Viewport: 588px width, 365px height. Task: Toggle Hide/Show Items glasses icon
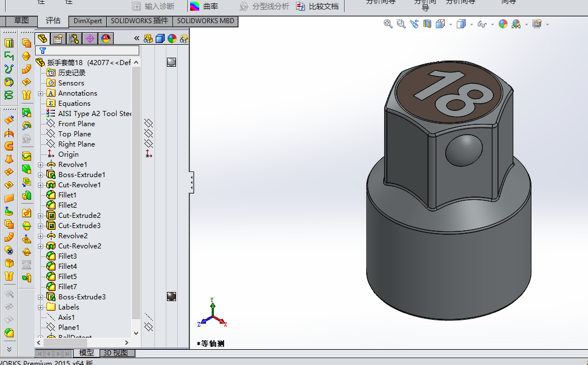tap(482, 24)
